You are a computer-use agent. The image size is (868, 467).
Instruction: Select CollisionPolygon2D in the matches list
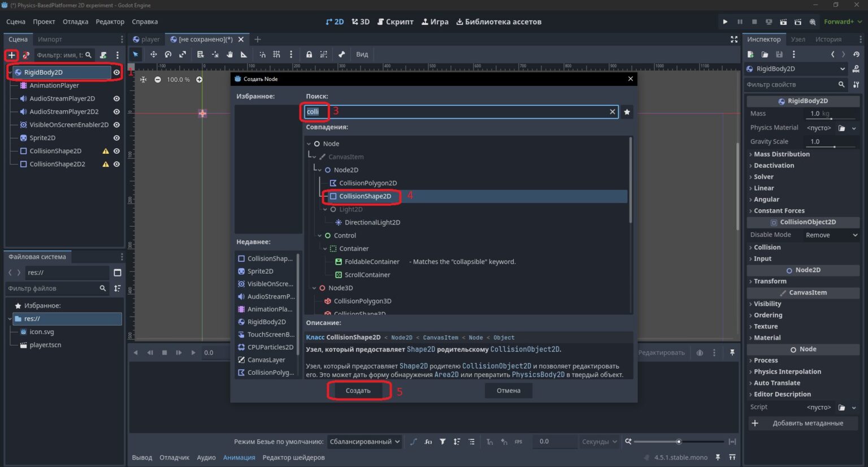click(368, 183)
